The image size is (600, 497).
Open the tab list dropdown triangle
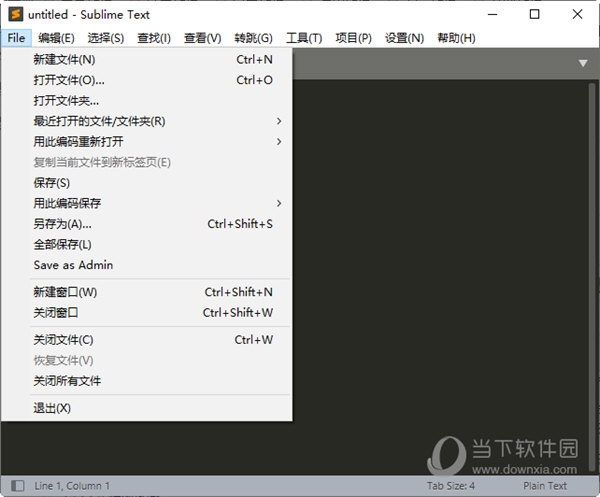(583, 63)
